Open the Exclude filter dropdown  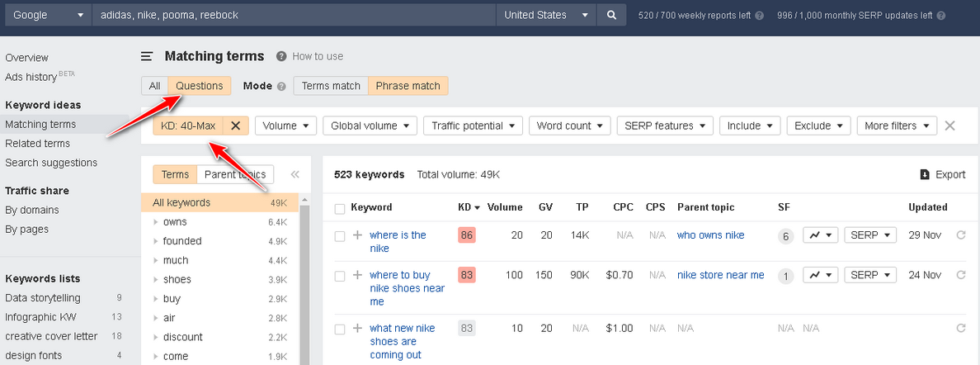[819, 126]
